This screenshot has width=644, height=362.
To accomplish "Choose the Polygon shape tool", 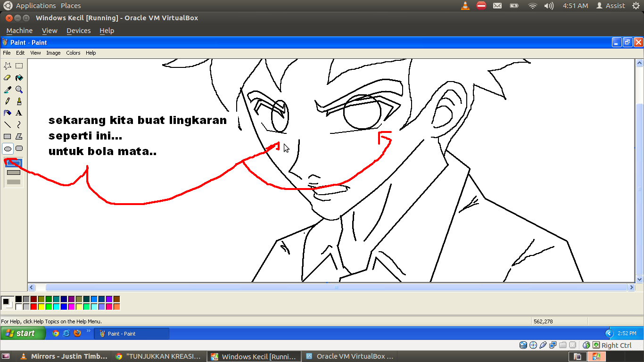I will click(x=19, y=137).
